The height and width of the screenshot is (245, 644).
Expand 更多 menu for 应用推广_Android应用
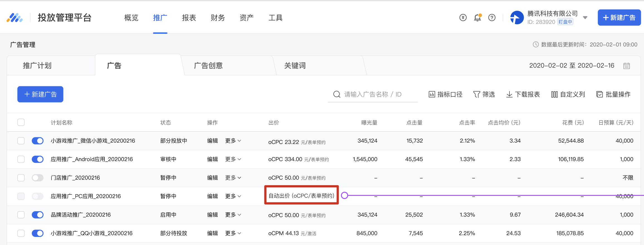[233, 159]
